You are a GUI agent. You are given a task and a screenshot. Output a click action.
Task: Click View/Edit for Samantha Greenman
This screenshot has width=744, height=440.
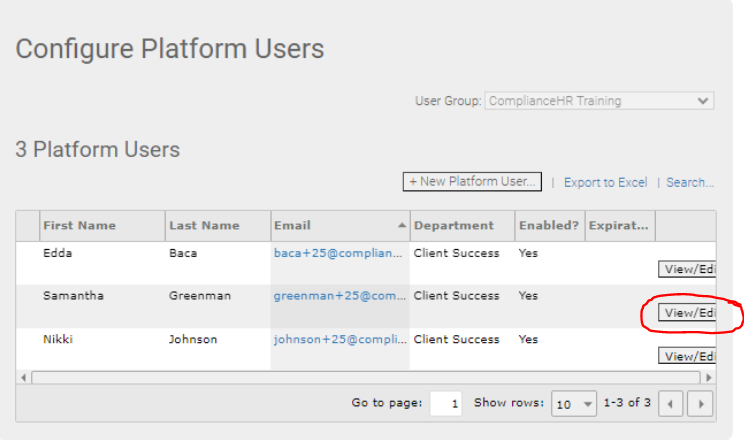pos(687,313)
